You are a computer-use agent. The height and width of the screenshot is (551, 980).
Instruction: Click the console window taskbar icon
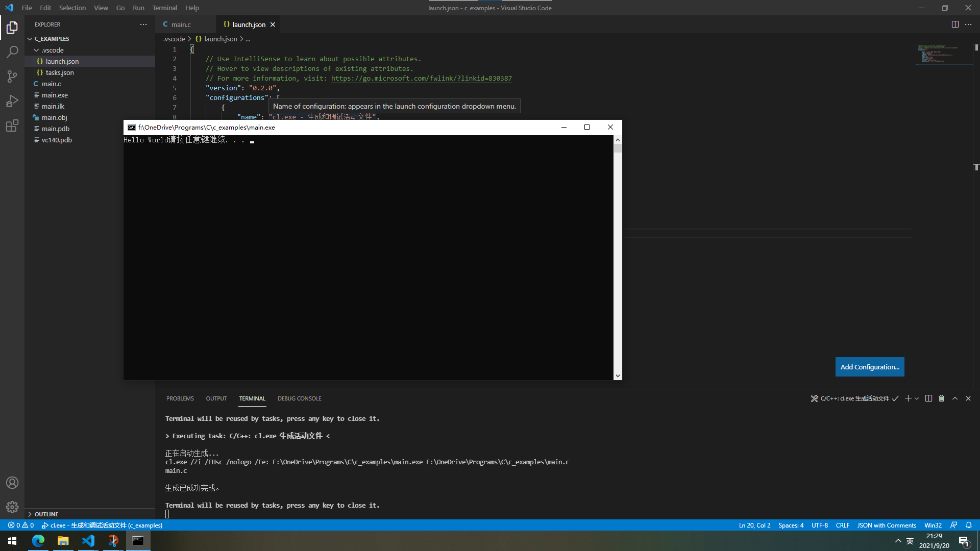[x=138, y=541]
